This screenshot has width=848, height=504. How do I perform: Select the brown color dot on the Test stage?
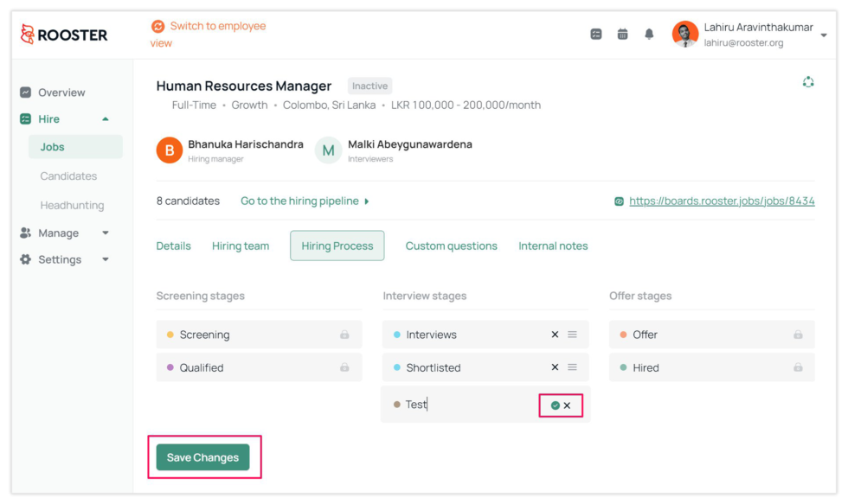[x=397, y=405]
